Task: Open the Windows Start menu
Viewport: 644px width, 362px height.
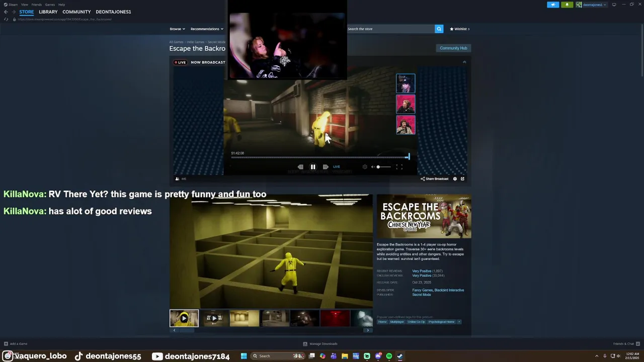Action: coord(244,356)
